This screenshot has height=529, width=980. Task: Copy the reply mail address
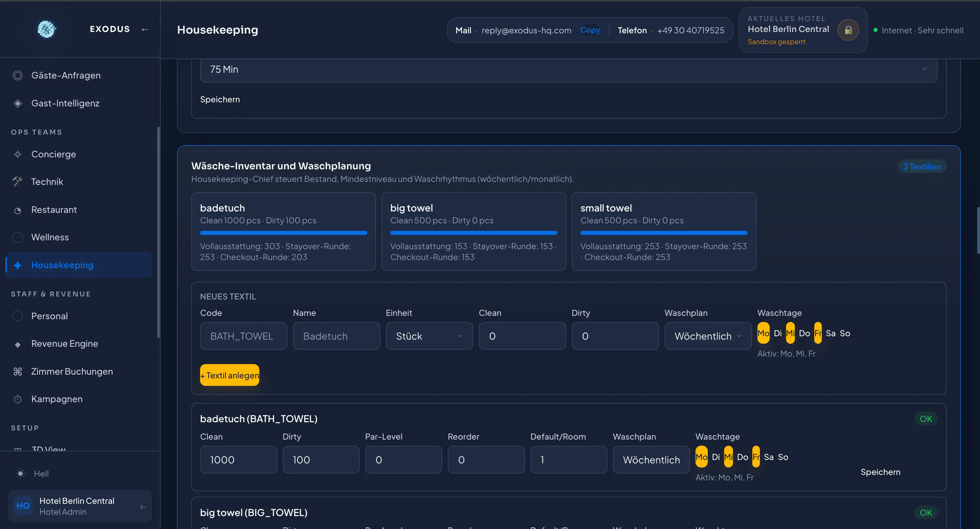pos(590,30)
